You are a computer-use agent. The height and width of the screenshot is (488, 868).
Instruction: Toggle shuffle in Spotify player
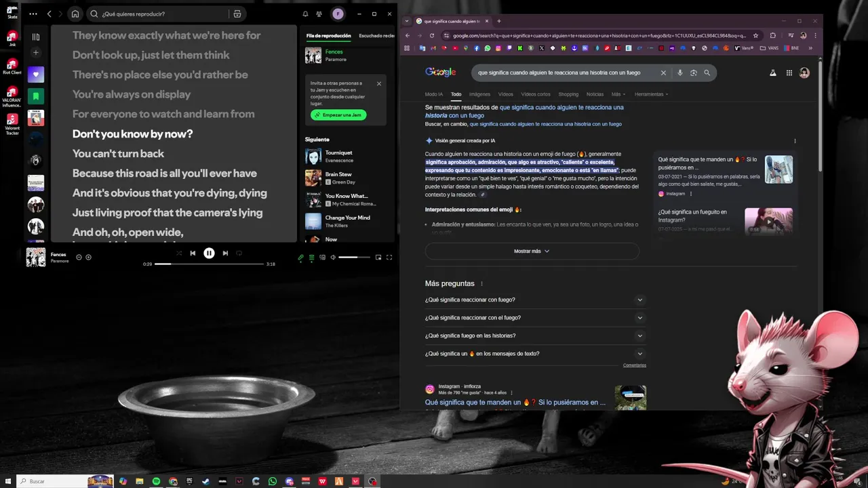179,253
